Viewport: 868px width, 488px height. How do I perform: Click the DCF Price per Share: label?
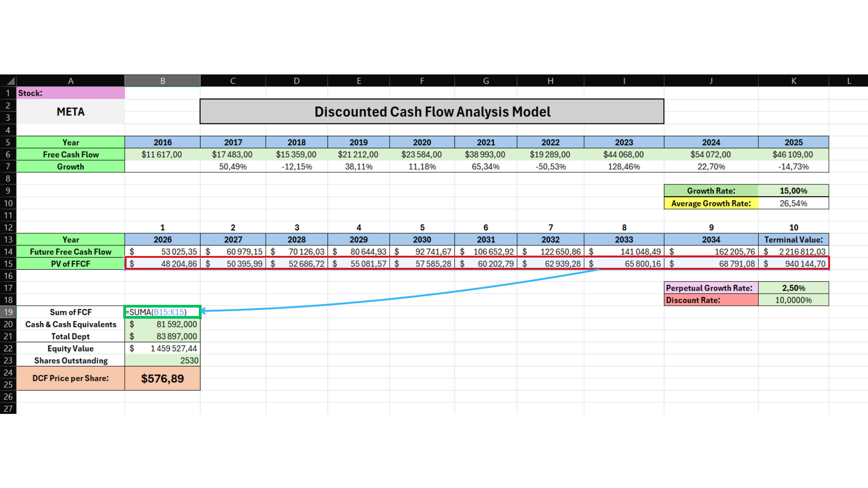pos(71,378)
